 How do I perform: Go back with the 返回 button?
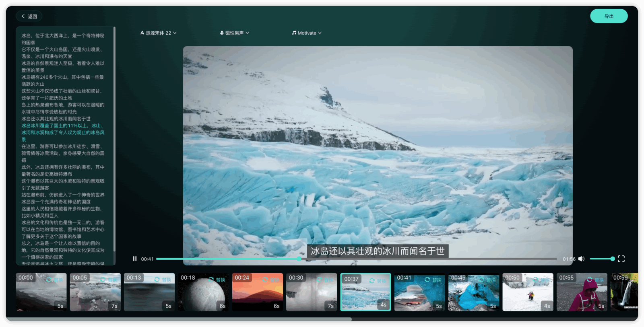point(29,16)
